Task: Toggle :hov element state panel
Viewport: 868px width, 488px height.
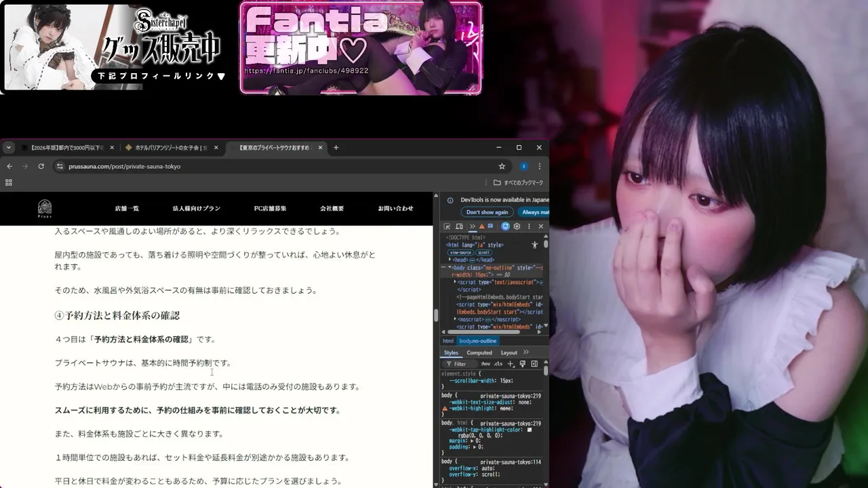Action: coord(486,364)
